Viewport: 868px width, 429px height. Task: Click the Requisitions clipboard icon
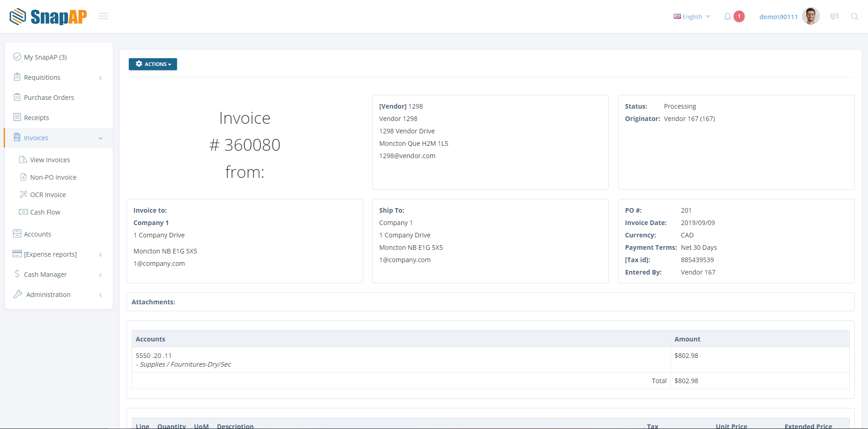click(17, 77)
